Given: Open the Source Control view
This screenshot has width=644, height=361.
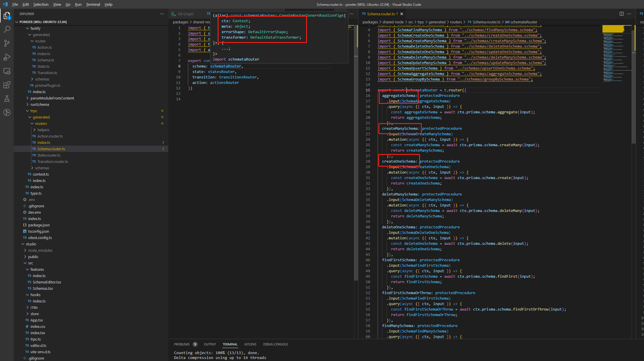Looking at the screenshot, I should tap(7, 43).
